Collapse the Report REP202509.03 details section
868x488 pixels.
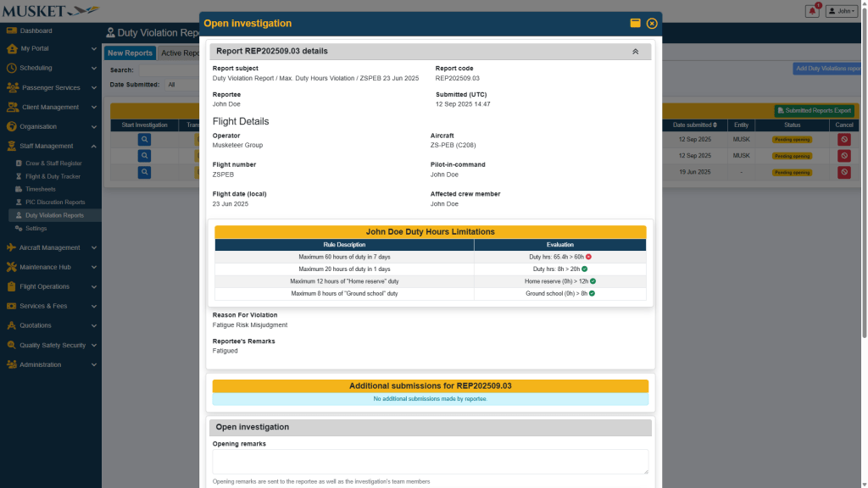click(x=635, y=52)
